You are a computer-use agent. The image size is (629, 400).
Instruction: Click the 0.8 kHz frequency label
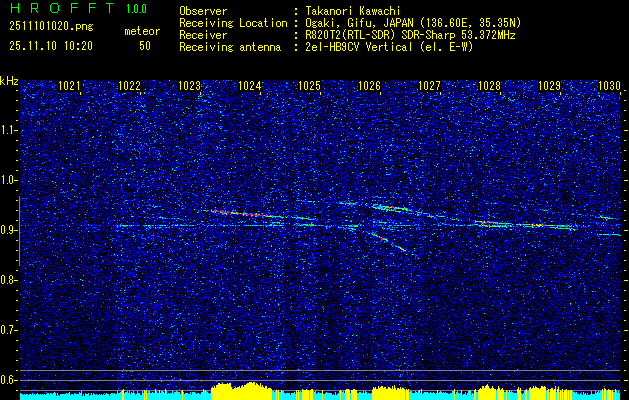click(8, 280)
